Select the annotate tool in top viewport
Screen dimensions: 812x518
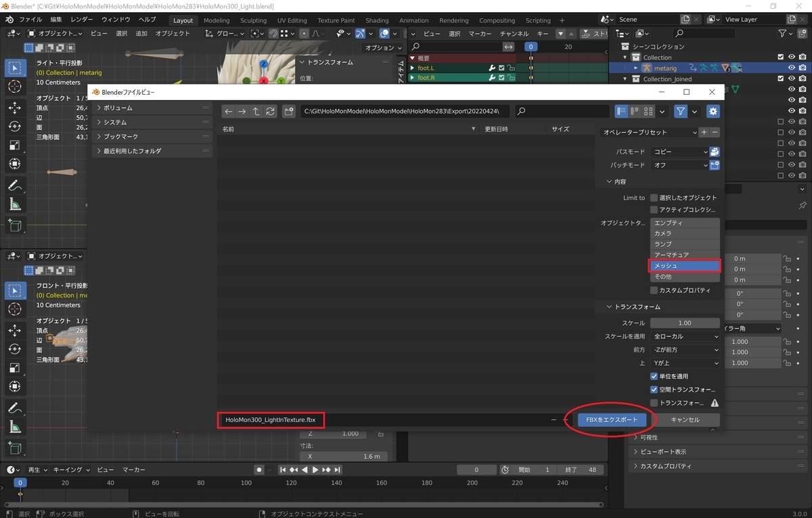point(15,185)
